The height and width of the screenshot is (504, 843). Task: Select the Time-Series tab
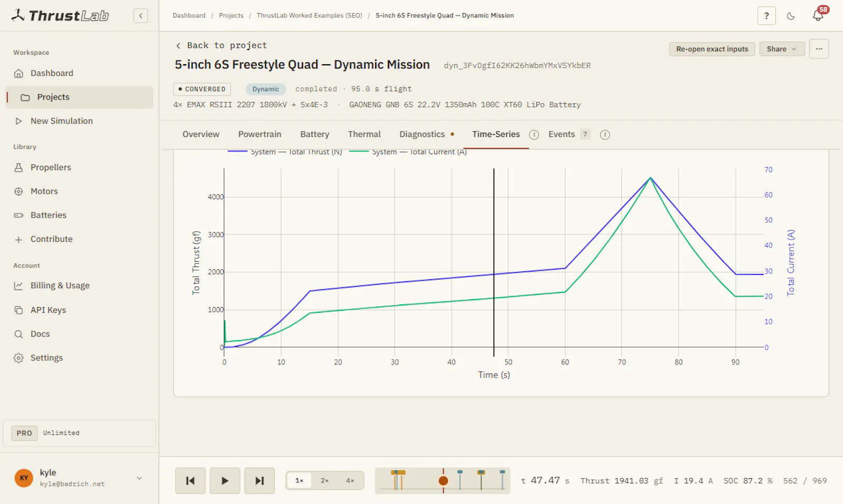pos(496,134)
